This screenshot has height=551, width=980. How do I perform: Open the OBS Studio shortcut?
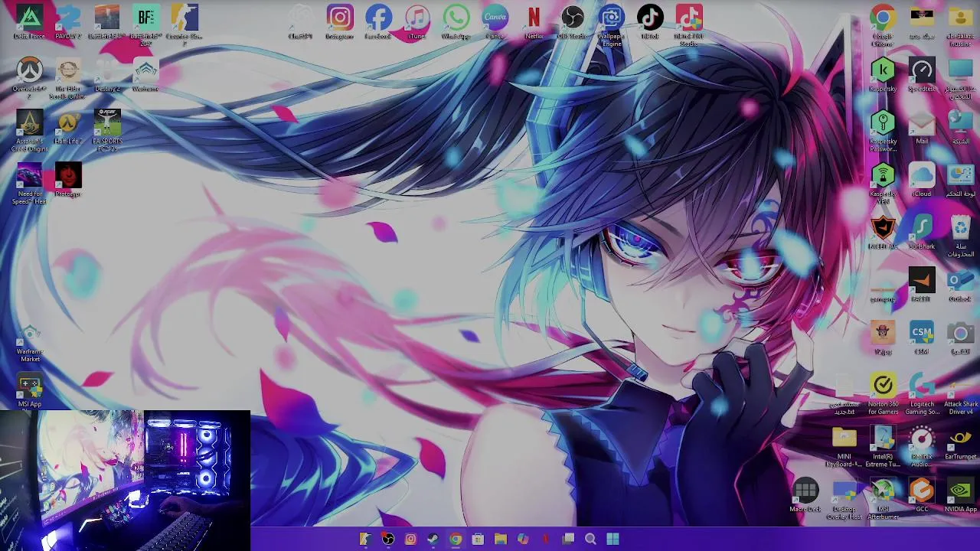point(573,22)
